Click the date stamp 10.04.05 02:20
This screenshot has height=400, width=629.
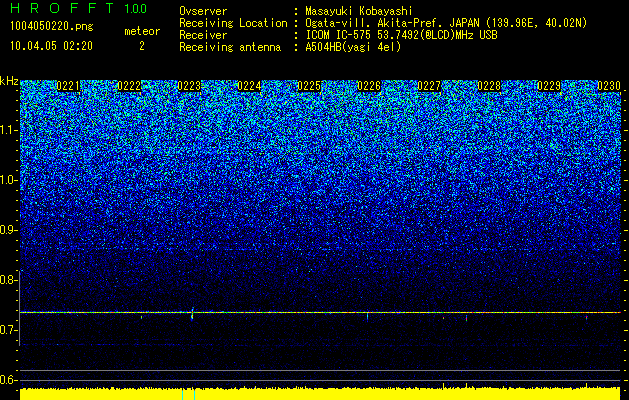(51, 46)
